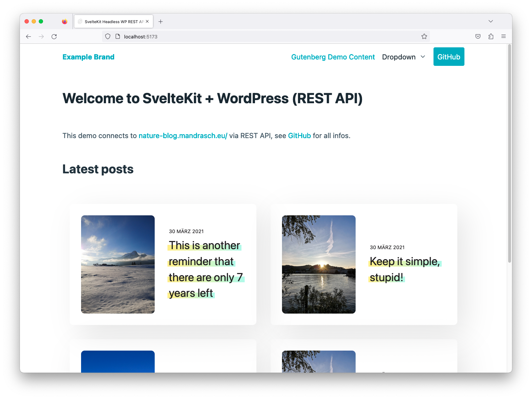Open the Save to Pocket icon
Image resolution: width=532 pixels, height=399 pixels.
pos(478,36)
